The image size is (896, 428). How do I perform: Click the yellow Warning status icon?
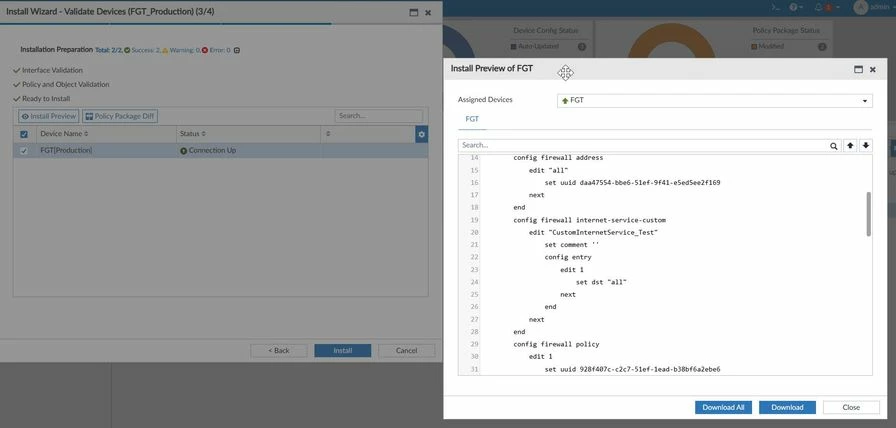(165, 50)
